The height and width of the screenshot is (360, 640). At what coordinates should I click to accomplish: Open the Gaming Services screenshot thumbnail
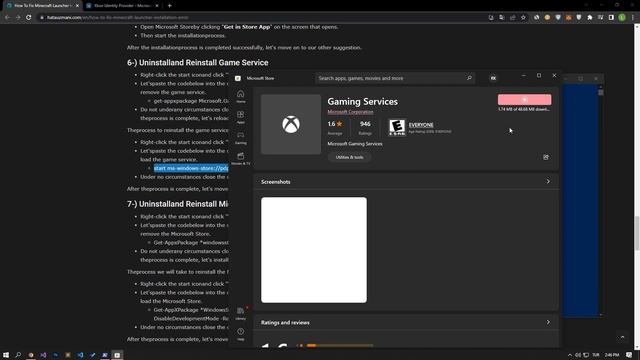point(314,250)
